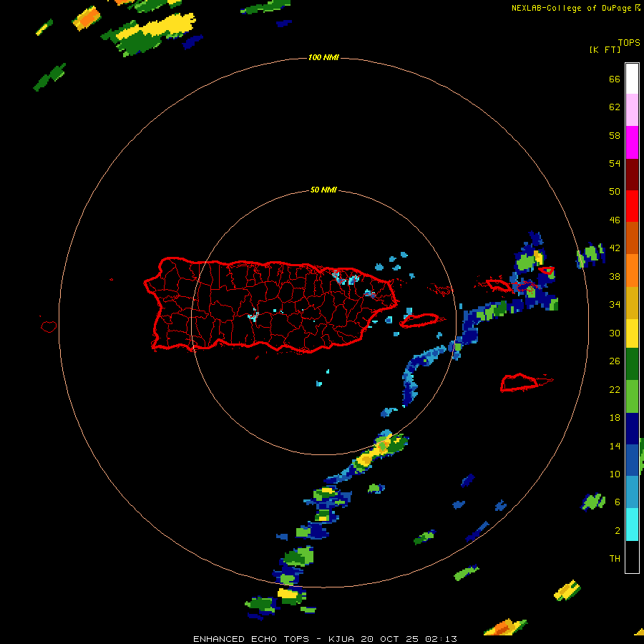
Task: Click the magenta 58 kft legend swatch
Action: click(x=632, y=142)
